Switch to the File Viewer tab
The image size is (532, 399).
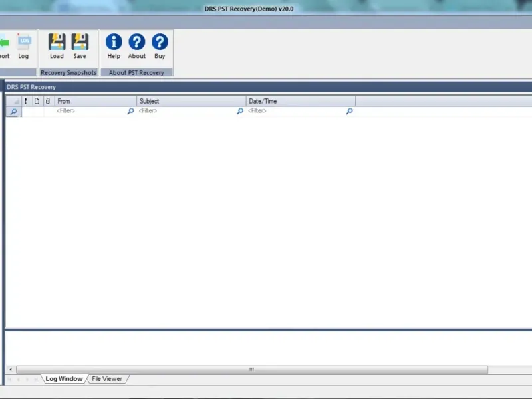107,379
